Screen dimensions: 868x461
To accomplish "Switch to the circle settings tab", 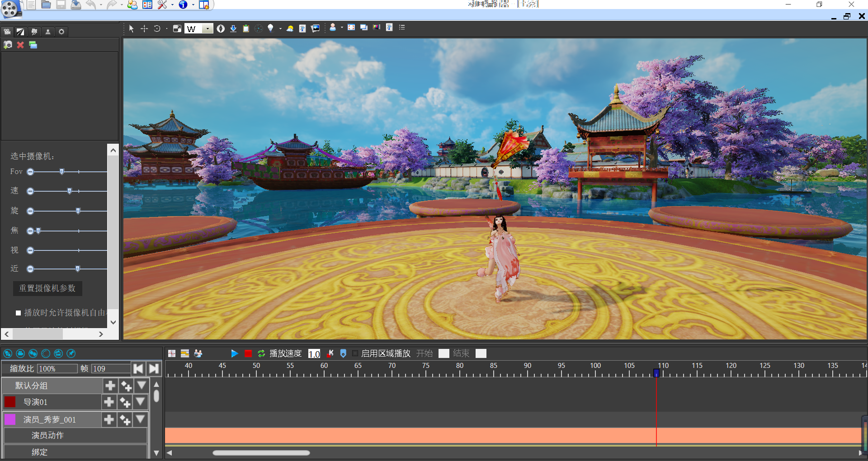I will 61,32.
